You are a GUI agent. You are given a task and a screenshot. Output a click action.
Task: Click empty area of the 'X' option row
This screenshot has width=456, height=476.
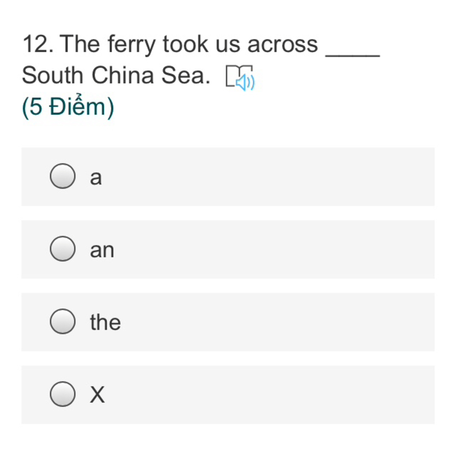270,395
